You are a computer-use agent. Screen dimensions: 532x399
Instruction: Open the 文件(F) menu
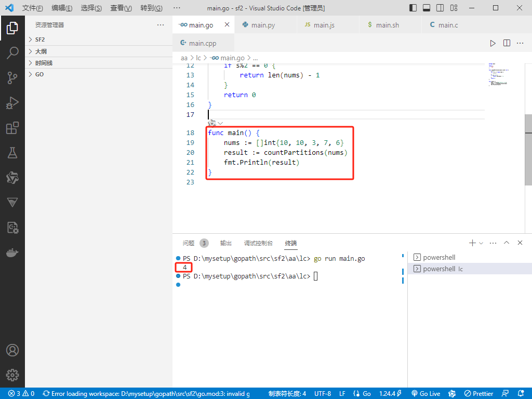click(x=33, y=8)
